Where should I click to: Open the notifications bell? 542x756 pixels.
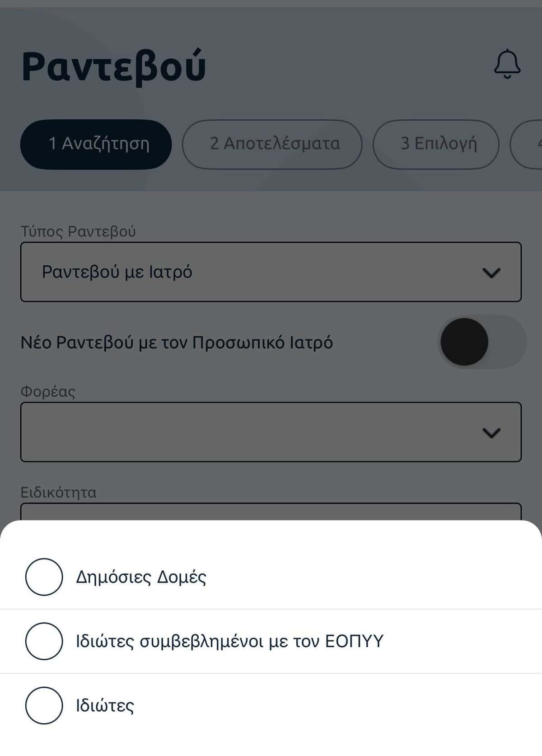click(x=507, y=64)
